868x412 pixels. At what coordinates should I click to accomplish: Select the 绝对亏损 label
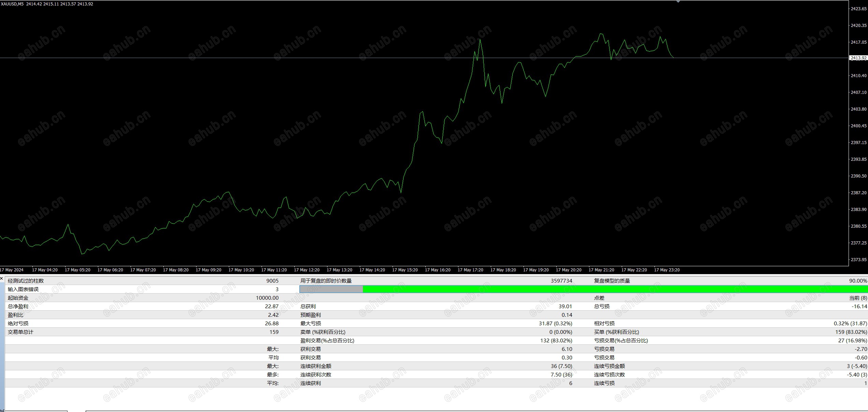[18, 324]
